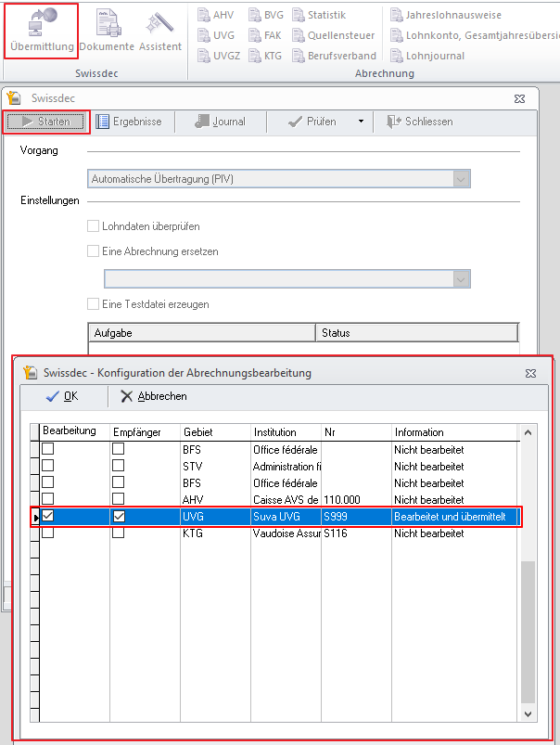
Task: Click the Prüfen checkmark button
Action: click(312, 122)
